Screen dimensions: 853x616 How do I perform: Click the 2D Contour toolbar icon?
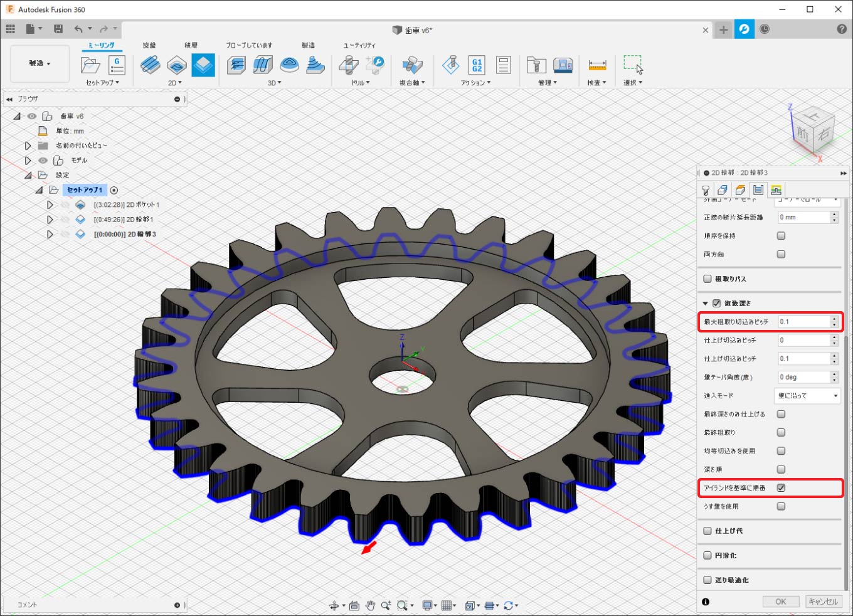coord(203,65)
